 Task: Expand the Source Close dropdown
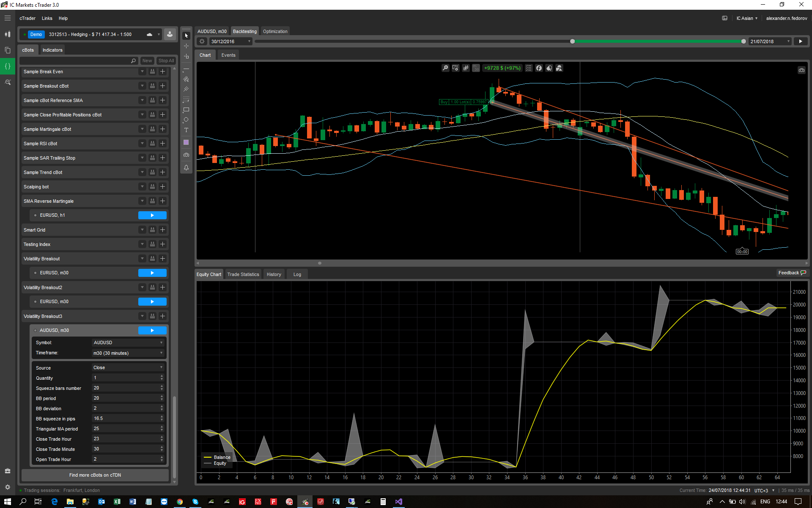pyautogui.click(x=128, y=367)
